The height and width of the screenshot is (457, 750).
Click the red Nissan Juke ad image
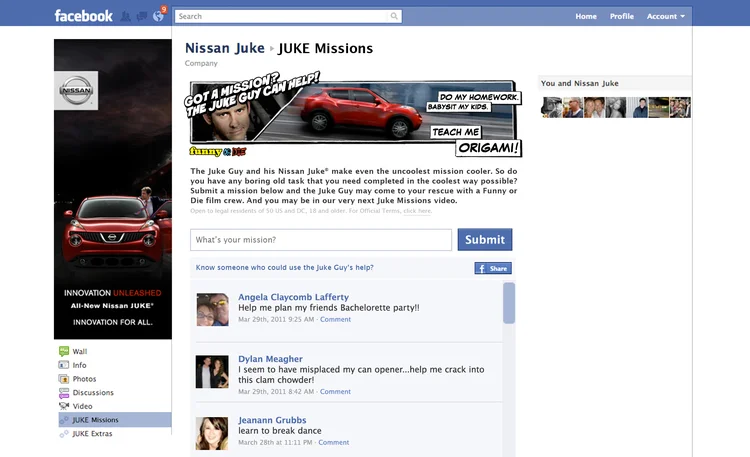(x=113, y=189)
